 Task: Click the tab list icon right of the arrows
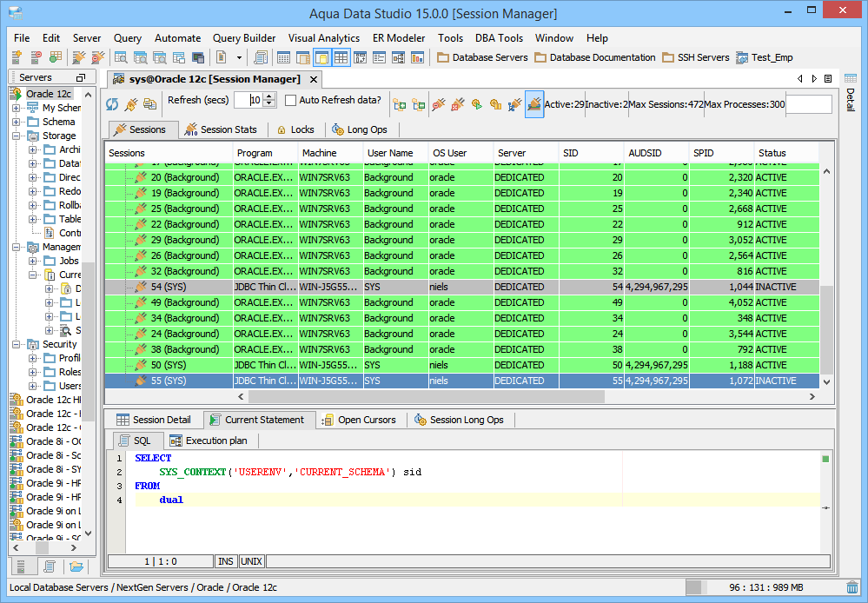pos(828,78)
